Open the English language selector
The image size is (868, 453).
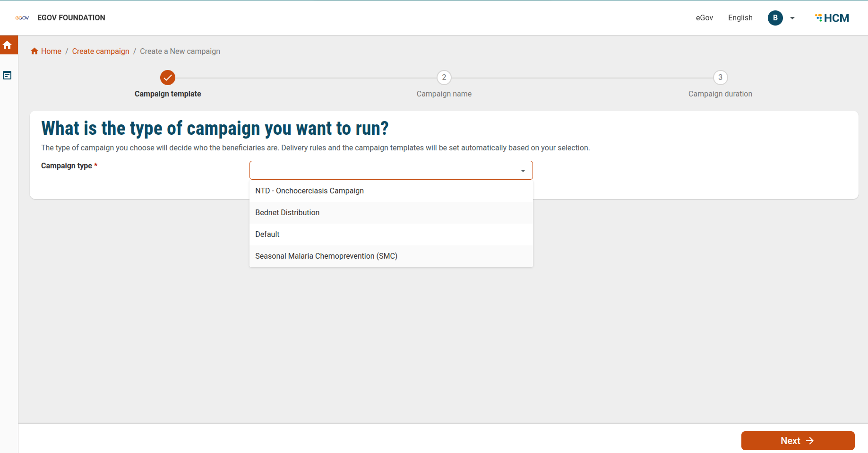[x=740, y=18]
